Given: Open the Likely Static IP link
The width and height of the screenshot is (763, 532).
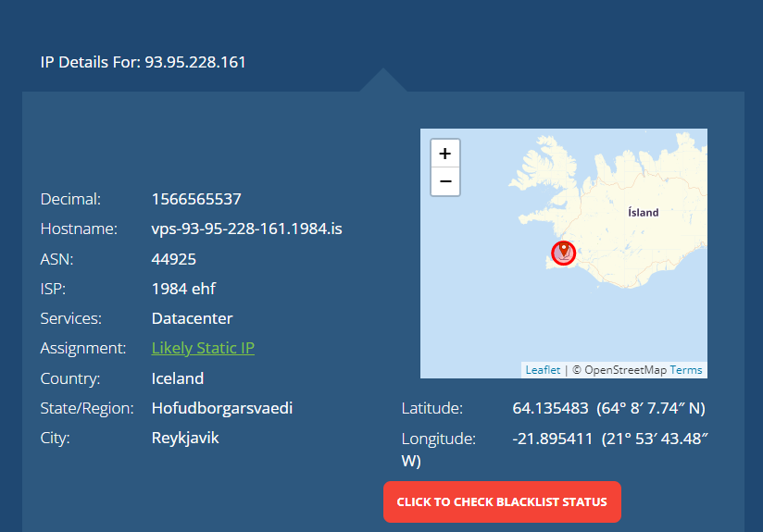Looking at the screenshot, I should coord(203,348).
